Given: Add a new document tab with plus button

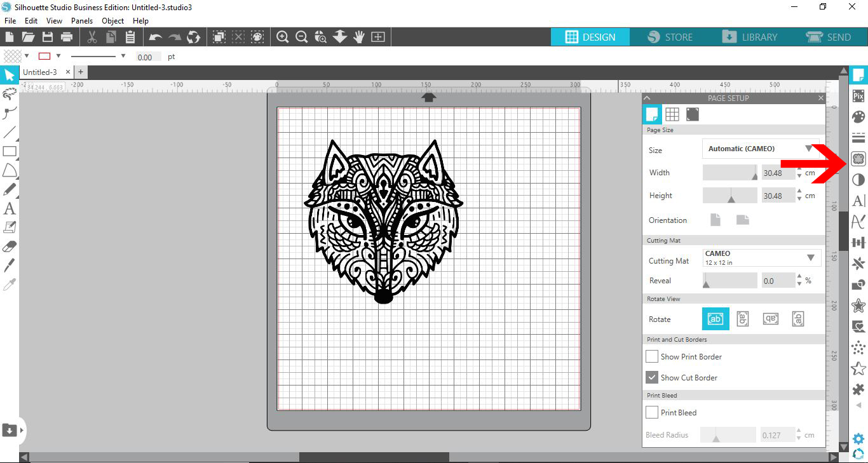Looking at the screenshot, I should (81, 72).
